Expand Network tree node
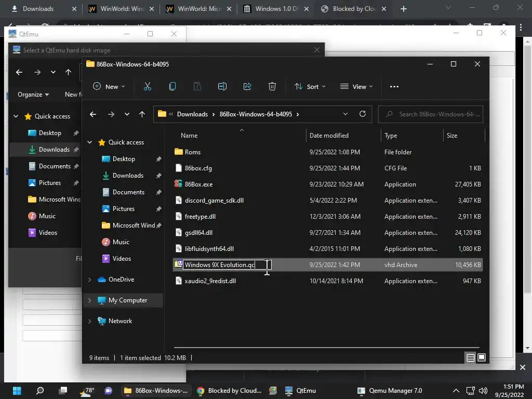532x399 pixels. (x=89, y=321)
